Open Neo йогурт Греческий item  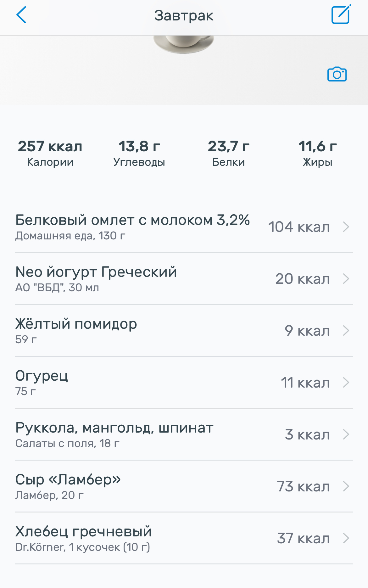(96, 278)
